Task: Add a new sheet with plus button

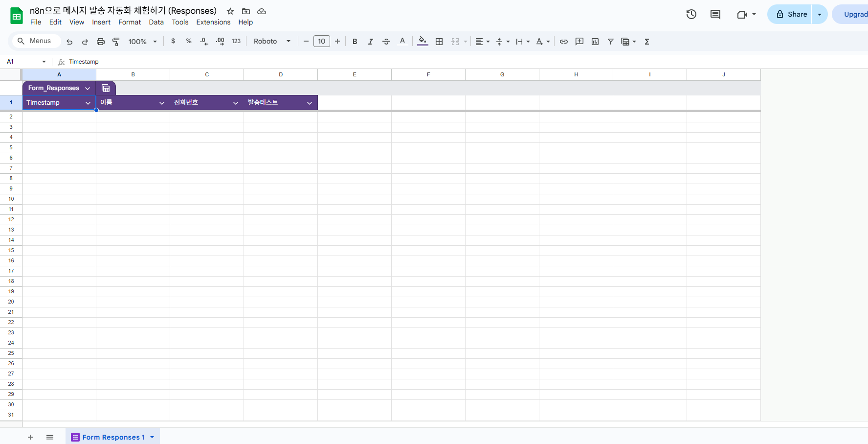Action: (30, 437)
